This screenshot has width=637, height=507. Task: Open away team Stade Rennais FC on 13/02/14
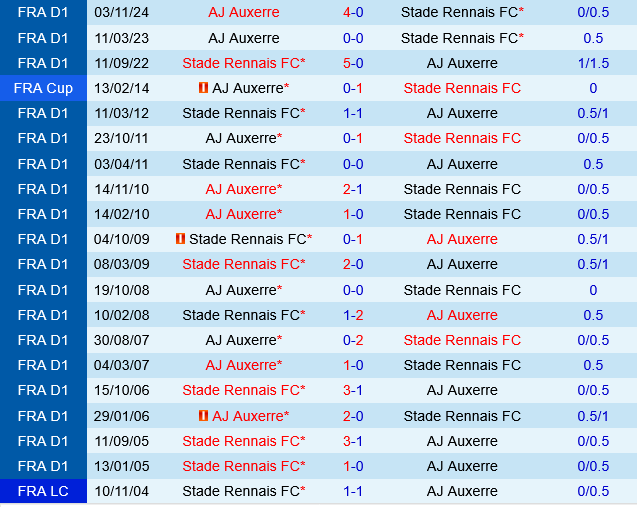click(x=462, y=88)
